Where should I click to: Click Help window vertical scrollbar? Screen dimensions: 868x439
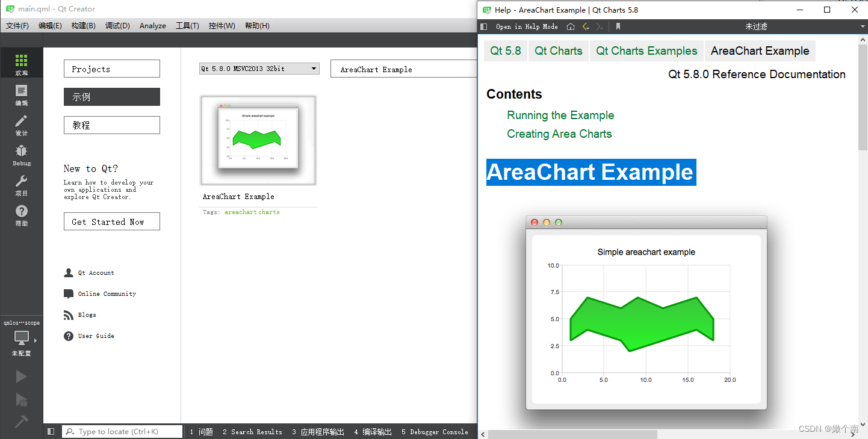[x=863, y=96]
